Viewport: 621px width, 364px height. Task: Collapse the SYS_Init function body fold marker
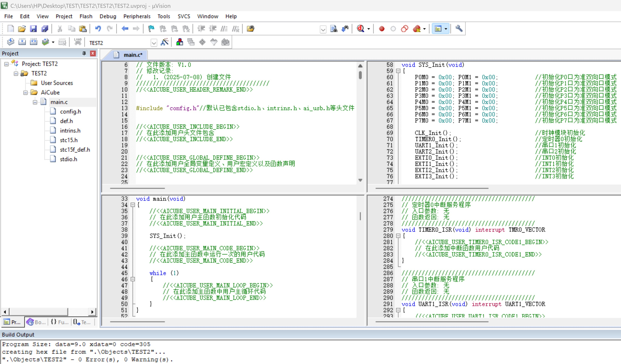[x=398, y=71]
